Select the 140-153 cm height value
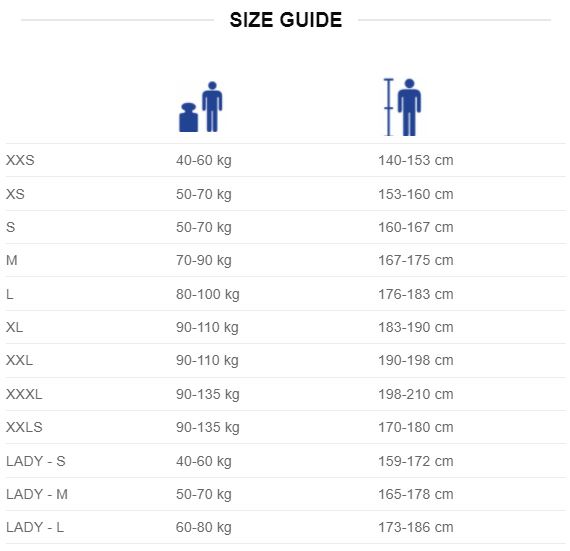The width and height of the screenshot is (570, 551). tap(416, 160)
